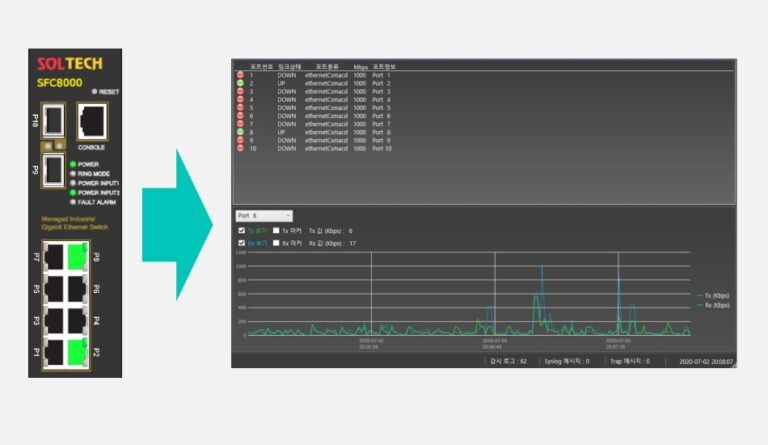Screen dimensions: 768x445
Task: Click the 감시 로그 status bar entry
Action: point(506,361)
